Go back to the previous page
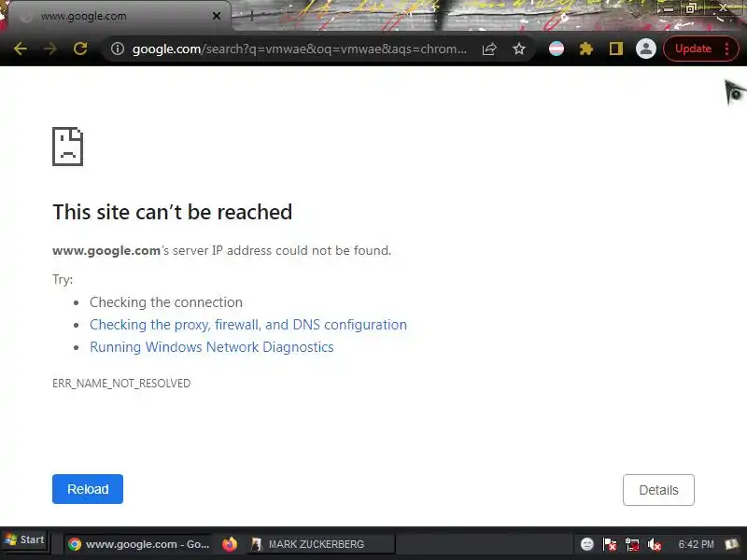This screenshot has width=747, height=560. click(20, 49)
